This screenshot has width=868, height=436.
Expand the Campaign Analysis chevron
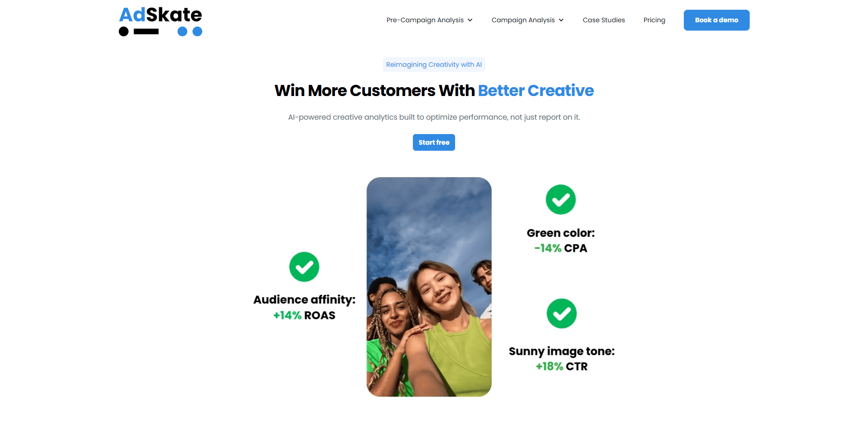[561, 20]
